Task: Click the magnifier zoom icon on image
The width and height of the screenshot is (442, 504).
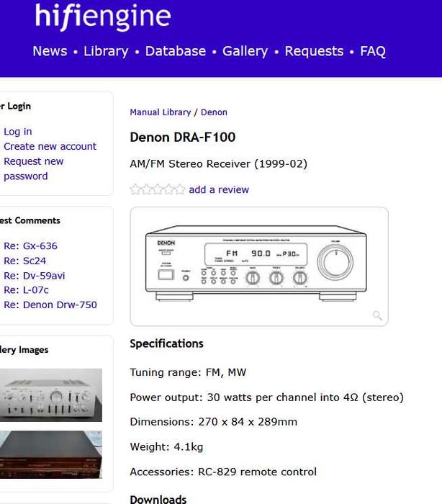Action: 377,315
